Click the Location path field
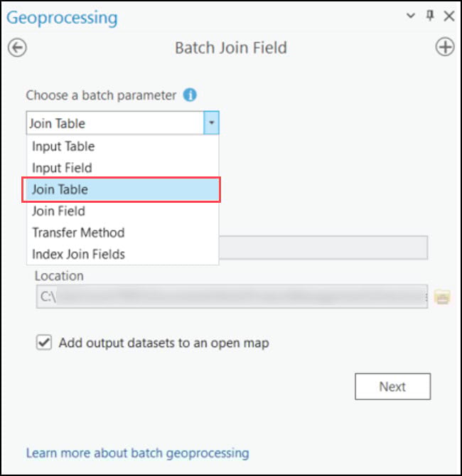 pos(232,297)
